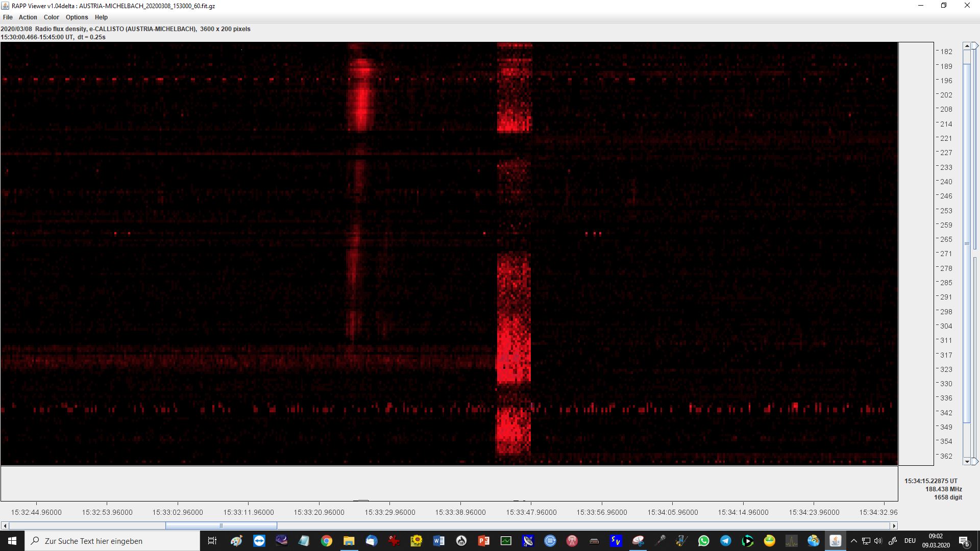980x551 pixels.
Task: Open the red splat icon app
Action: tap(394, 541)
